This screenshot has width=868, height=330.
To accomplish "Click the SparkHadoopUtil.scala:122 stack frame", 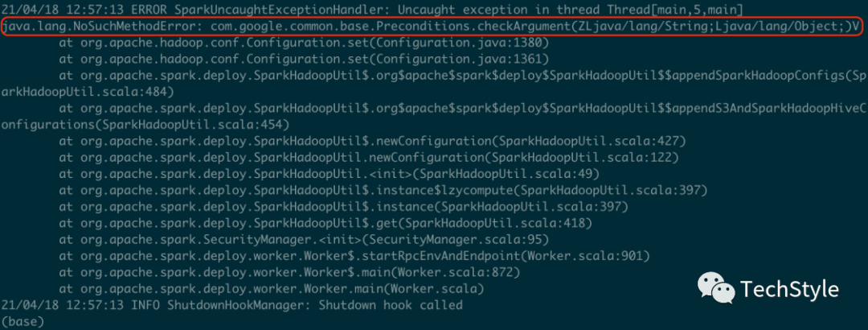I will 369,157.
